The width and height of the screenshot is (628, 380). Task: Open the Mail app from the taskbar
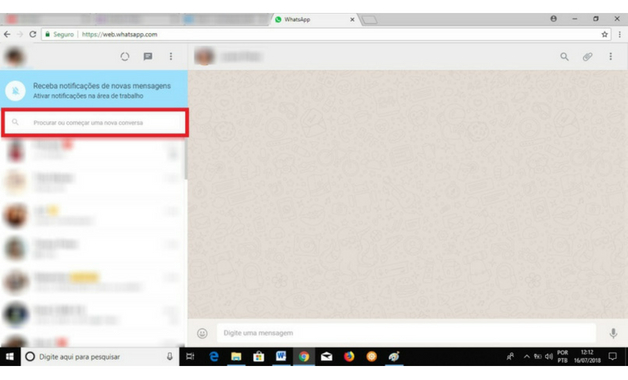pos(326,356)
